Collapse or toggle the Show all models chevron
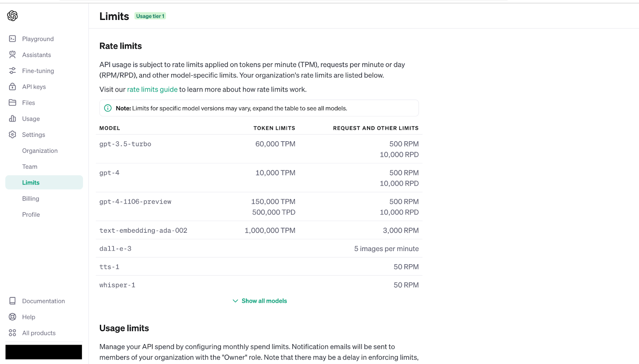Viewport: 639px width, 364px height. (x=235, y=301)
